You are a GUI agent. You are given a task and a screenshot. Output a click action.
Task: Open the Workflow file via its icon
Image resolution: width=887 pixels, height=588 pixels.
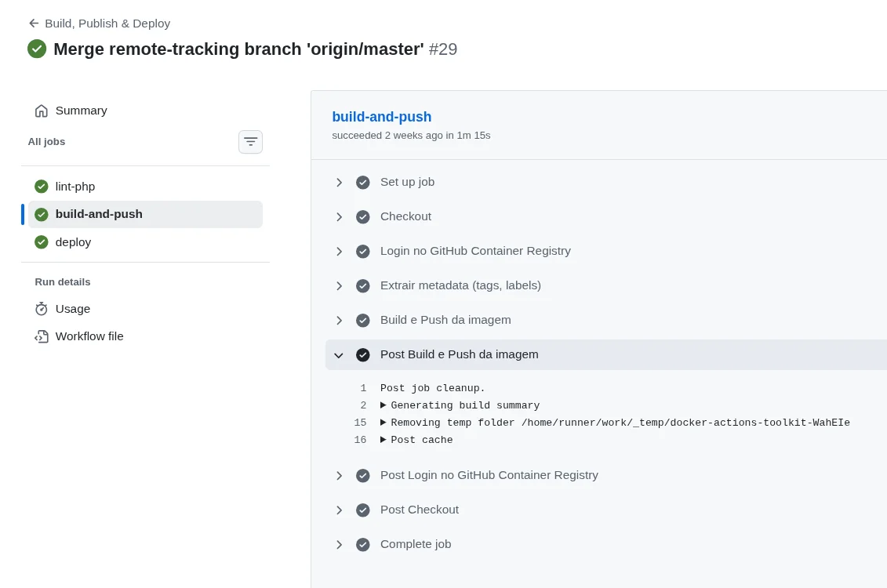[42, 336]
